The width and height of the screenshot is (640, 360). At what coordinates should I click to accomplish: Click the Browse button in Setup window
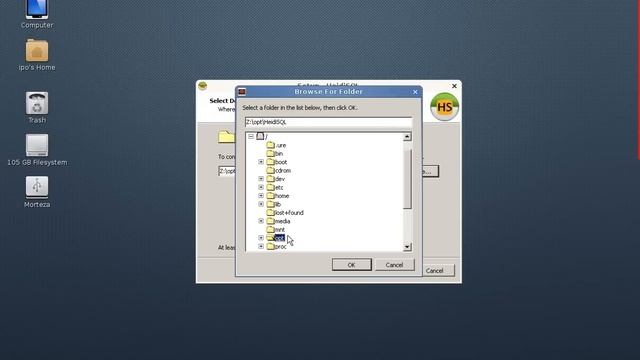pyautogui.click(x=430, y=171)
